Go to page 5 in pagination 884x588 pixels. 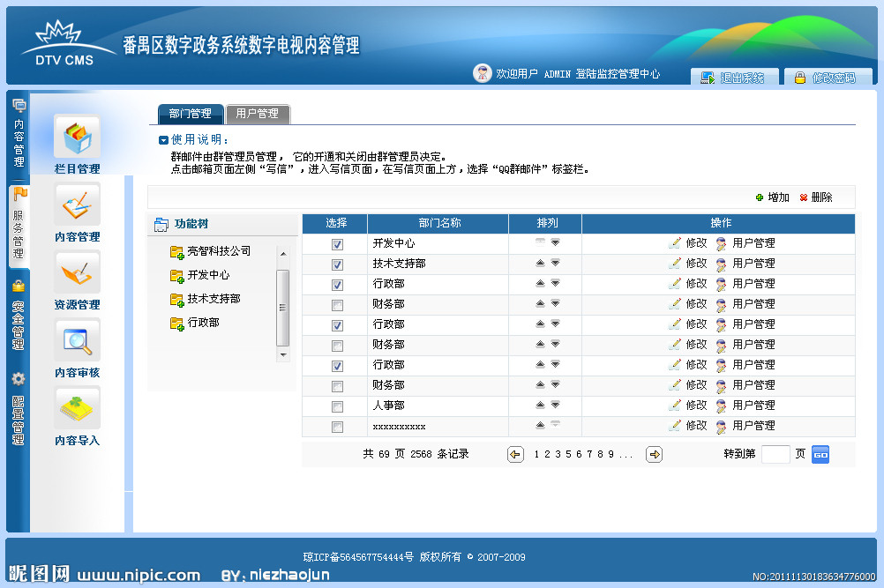tap(568, 454)
